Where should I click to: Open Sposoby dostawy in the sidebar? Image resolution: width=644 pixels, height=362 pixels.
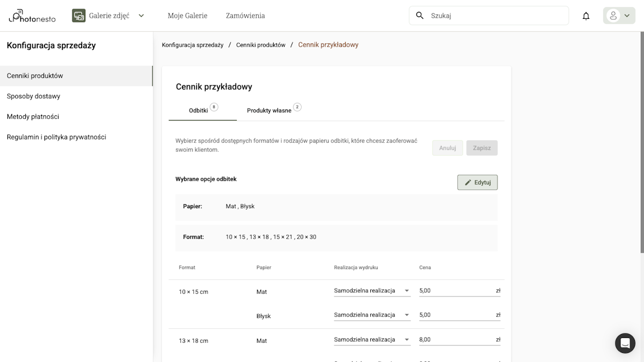point(33,97)
